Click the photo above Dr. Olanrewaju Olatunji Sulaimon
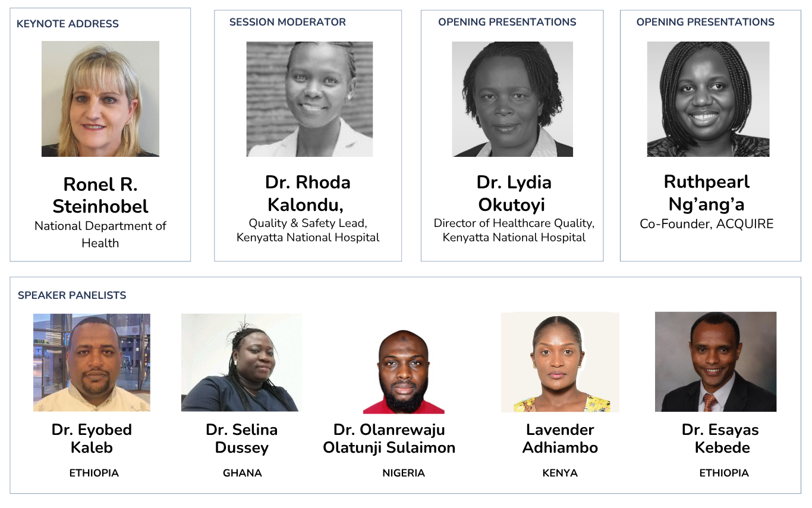Image resolution: width=812 pixels, height=508 pixels. click(404, 371)
